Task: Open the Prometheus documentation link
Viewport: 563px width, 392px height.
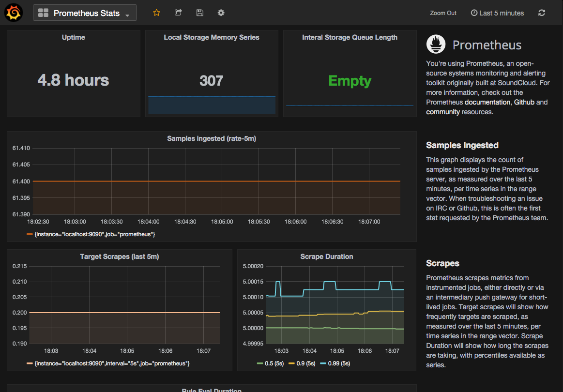Action: point(487,102)
